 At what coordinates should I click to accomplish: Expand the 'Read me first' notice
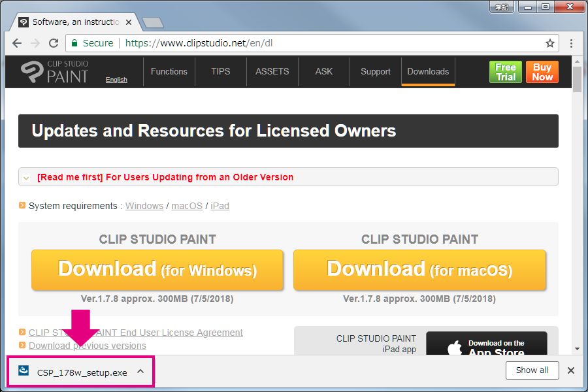[x=26, y=177]
